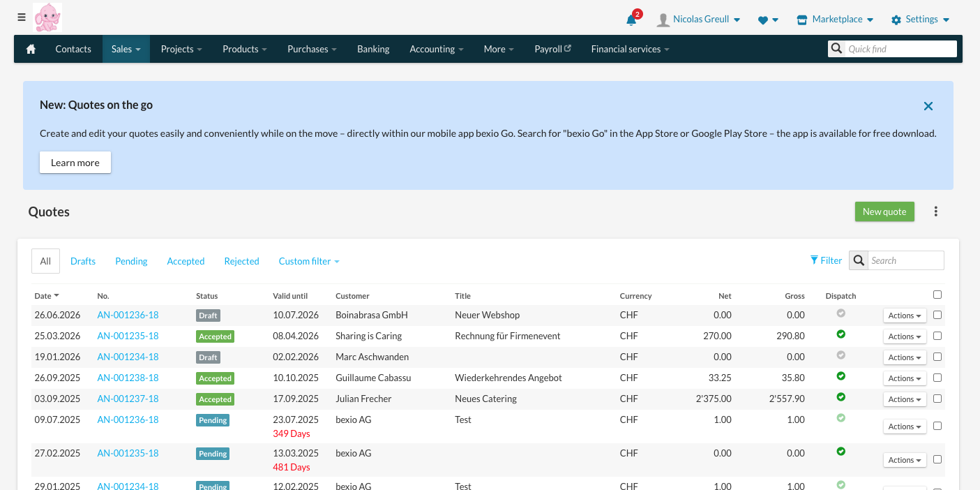This screenshot has height=490, width=980.
Task: Open the Contacts page
Action: pyautogui.click(x=73, y=49)
